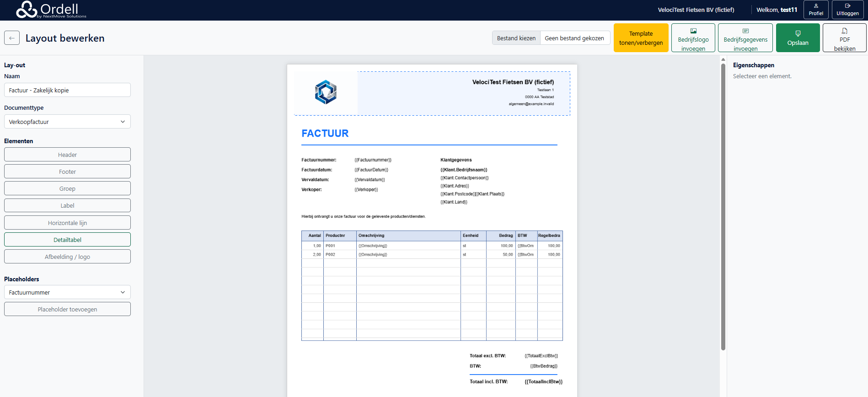Select table cell P002
The image size is (868, 397).
coord(340,254)
